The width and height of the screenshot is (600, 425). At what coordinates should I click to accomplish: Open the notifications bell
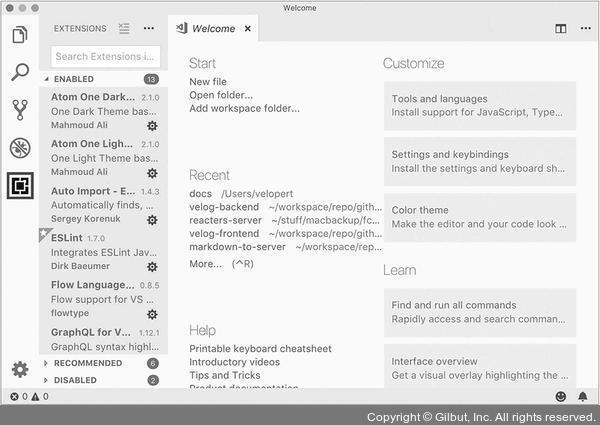click(x=583, y=397)
